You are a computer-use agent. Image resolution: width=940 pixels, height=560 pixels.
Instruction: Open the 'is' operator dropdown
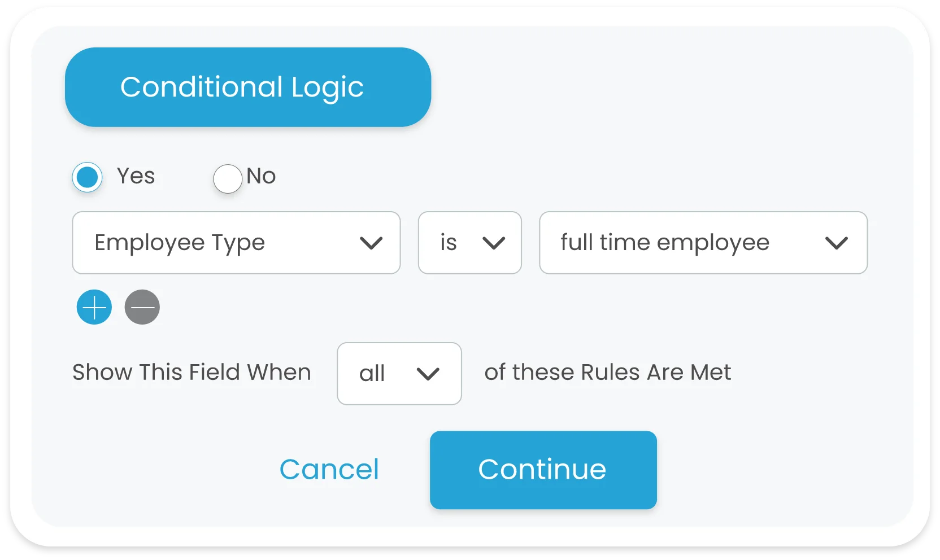coord(469,243)
